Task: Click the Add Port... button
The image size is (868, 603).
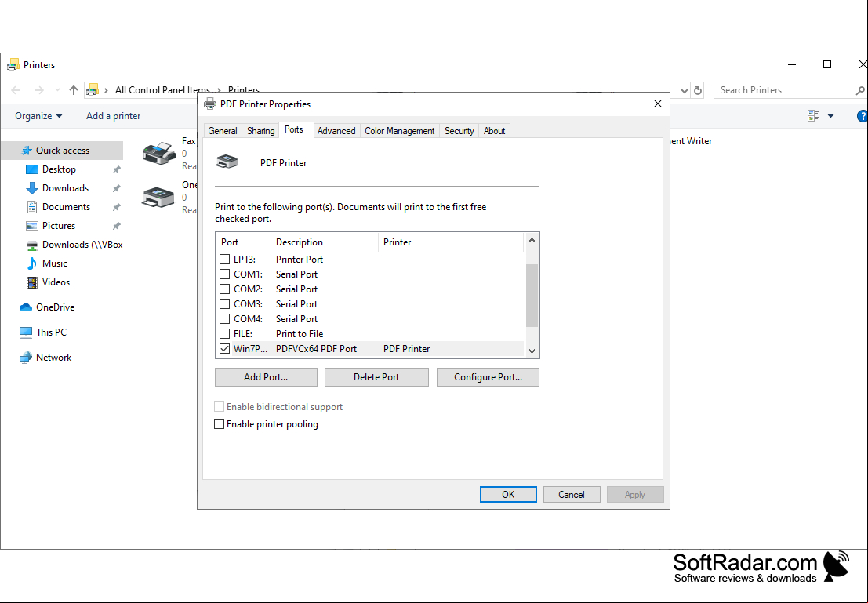Action: point(266,377)
